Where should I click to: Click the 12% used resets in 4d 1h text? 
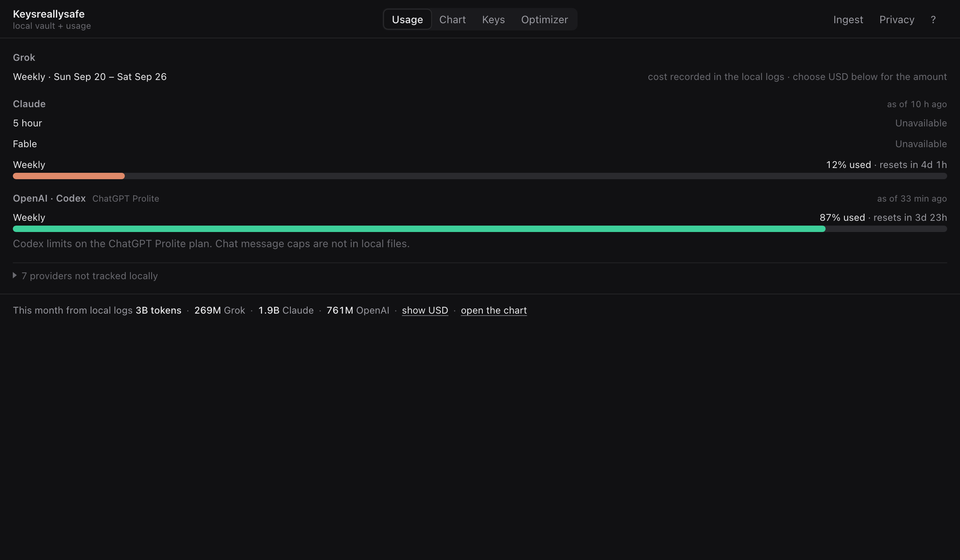click(x=886, y=165)
